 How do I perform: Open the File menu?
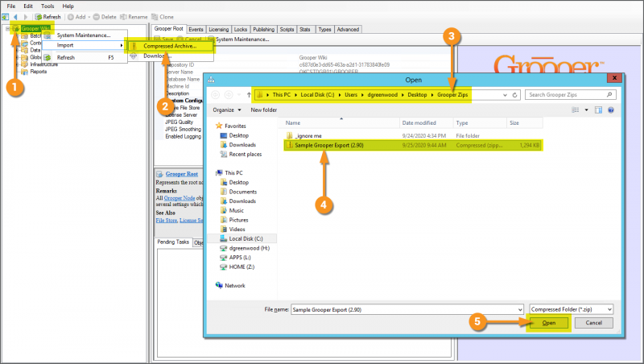[x=11, y=6]
